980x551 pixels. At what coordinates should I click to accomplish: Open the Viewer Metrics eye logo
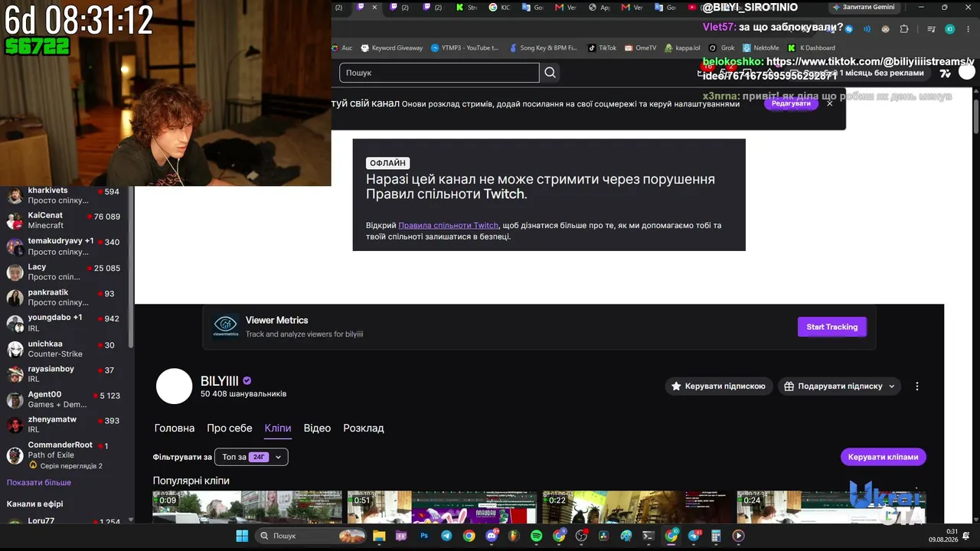tap(225, 327)
